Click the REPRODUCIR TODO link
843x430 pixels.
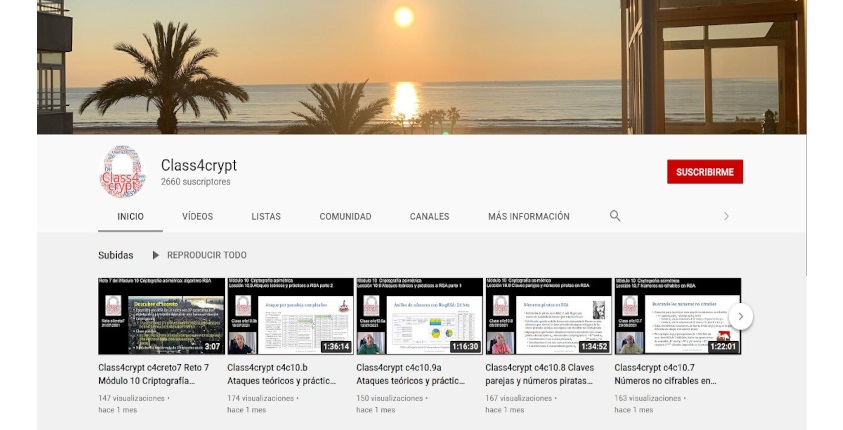(x=206, y=255)
